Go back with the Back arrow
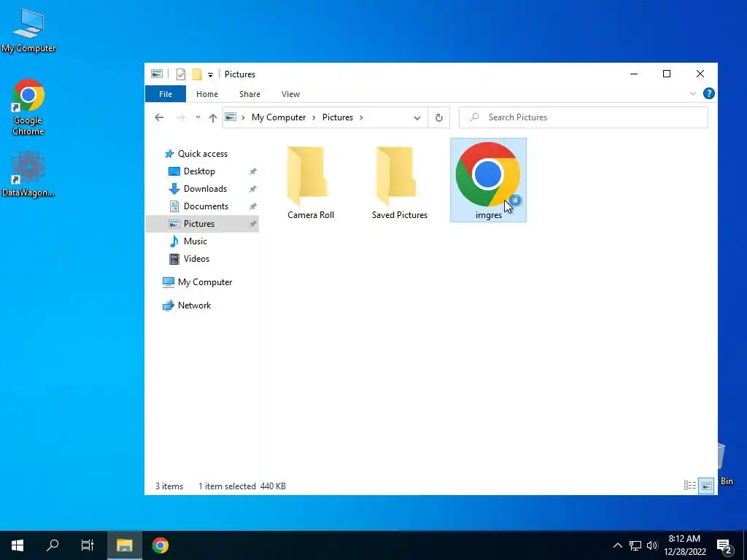Viewport: 747px width, 560px height. (159, 117)
